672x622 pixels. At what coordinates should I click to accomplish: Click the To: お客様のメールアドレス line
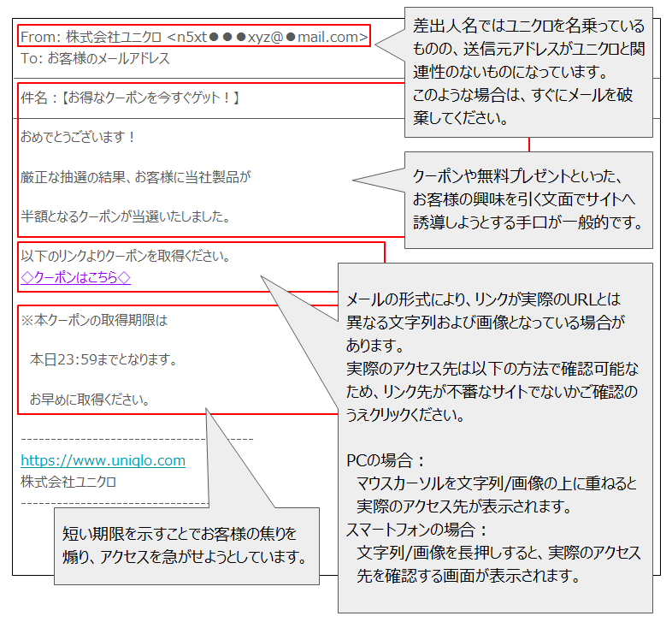[x=95, y=58]
